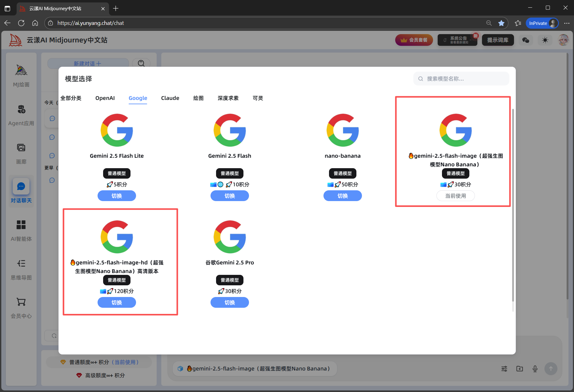
Task: Select the Google category tab
Action: click(x=138, y=98)
